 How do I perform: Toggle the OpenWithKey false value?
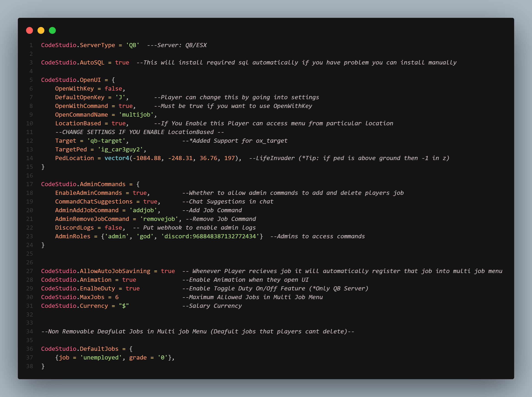pos(113,89)
